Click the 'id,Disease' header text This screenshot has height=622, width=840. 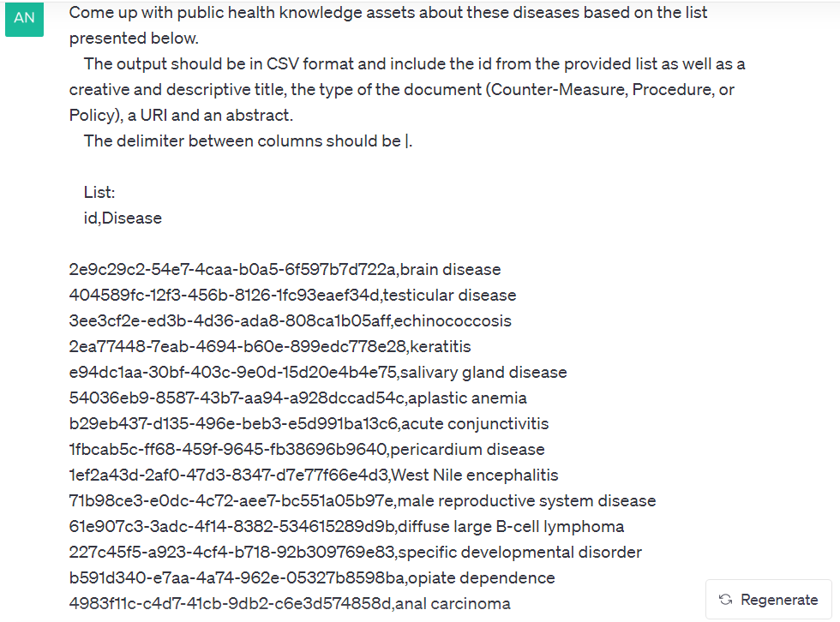(123, 218)
